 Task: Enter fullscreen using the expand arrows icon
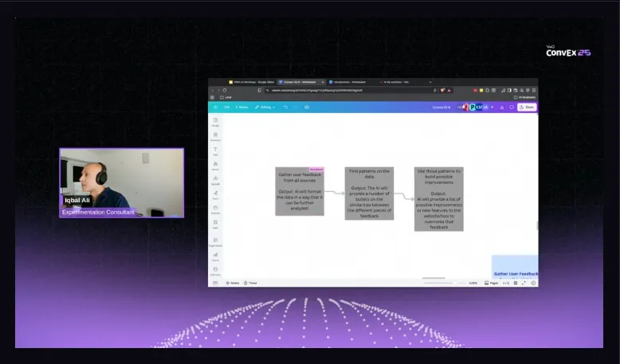(x=524, y=283)
